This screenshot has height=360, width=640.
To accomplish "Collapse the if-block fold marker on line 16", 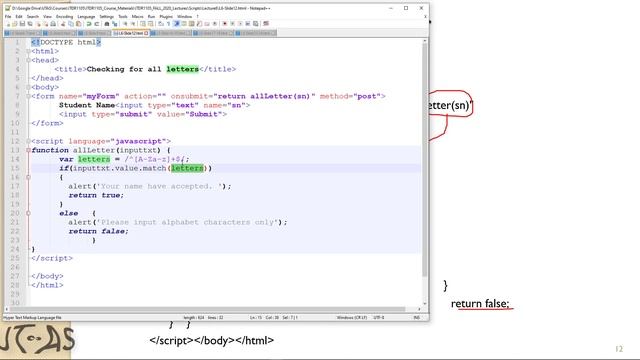I will click(28, 177).
